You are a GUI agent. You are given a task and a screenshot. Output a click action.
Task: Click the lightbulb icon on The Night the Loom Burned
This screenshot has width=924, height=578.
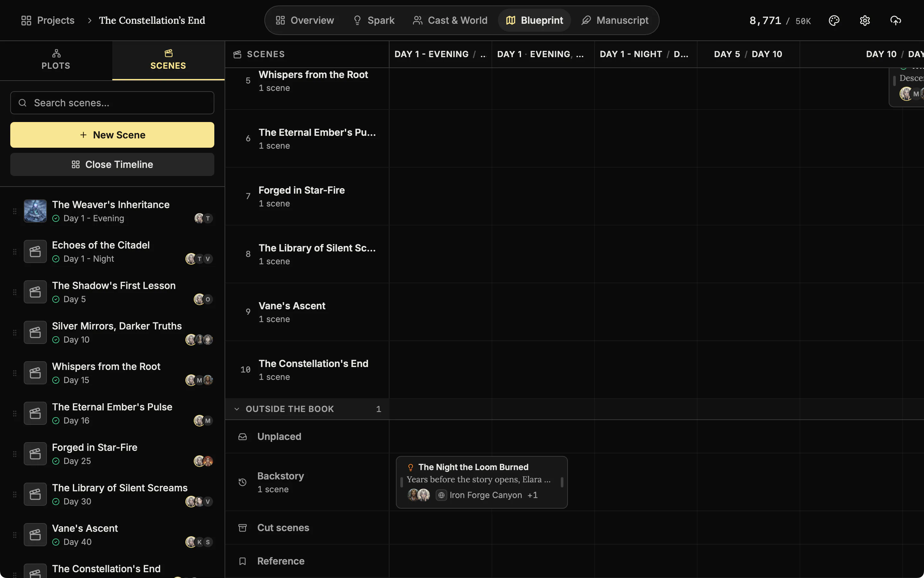pos(410,467)
